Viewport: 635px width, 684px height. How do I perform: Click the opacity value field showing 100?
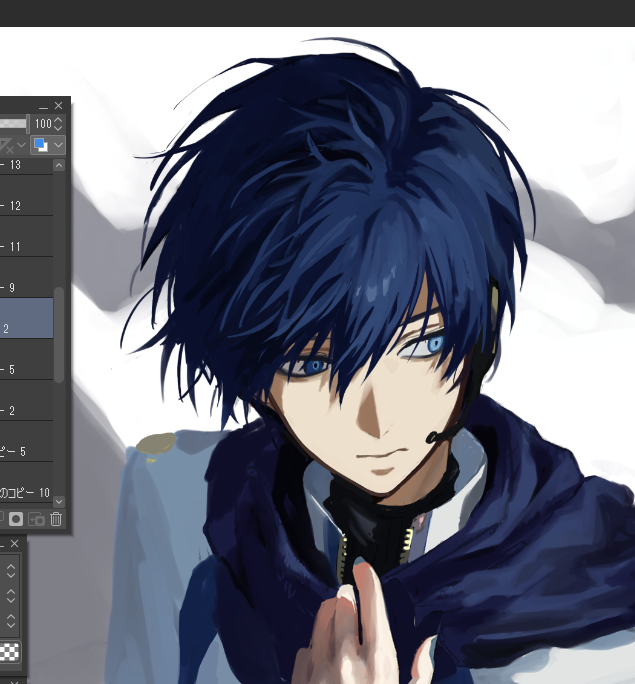click(x=43, y=124)
